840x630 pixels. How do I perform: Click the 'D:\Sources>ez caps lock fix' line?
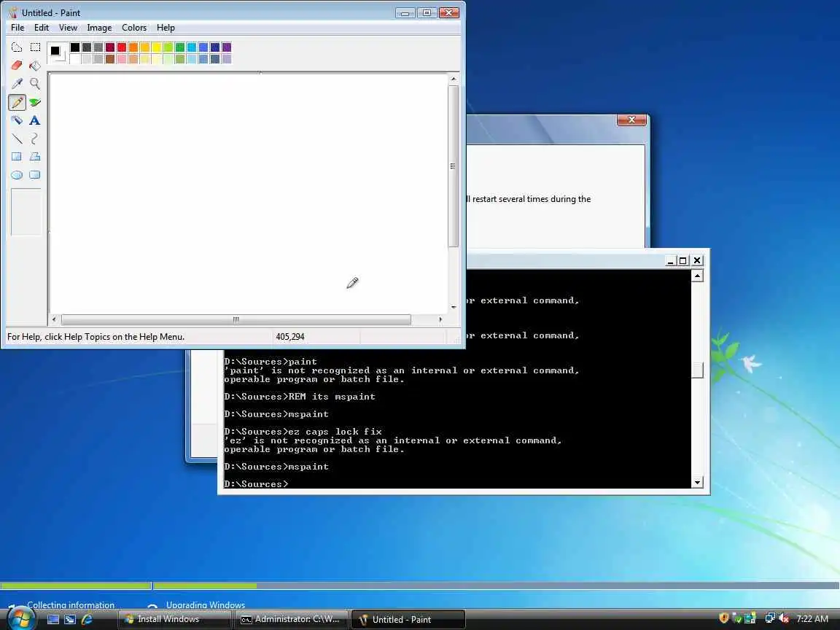(x=303, y=431)
